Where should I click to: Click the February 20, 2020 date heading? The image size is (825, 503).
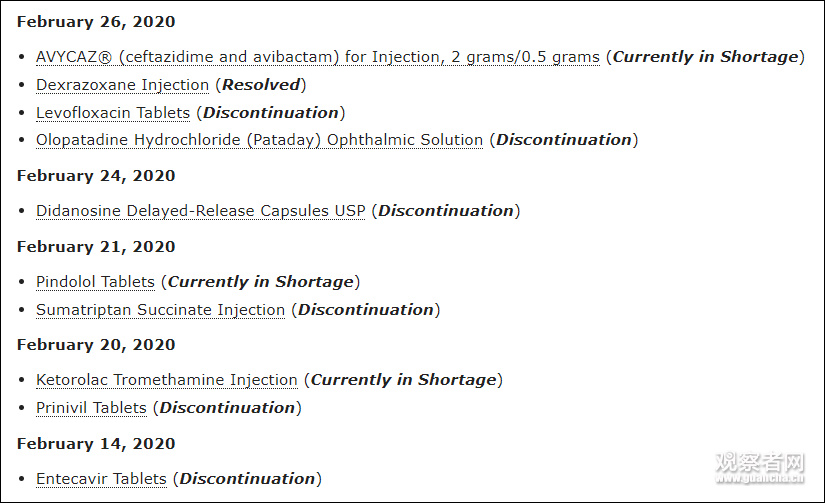[x=96, y=345]
